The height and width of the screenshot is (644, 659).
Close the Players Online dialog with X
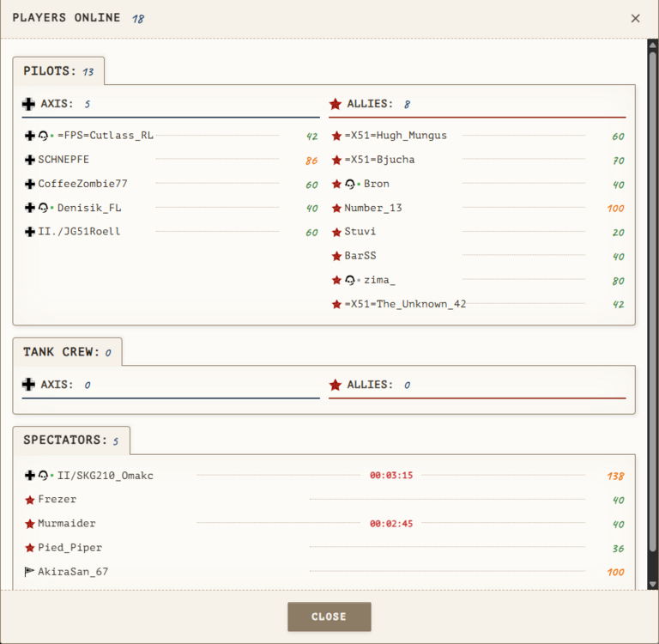(x=635, y=18)
